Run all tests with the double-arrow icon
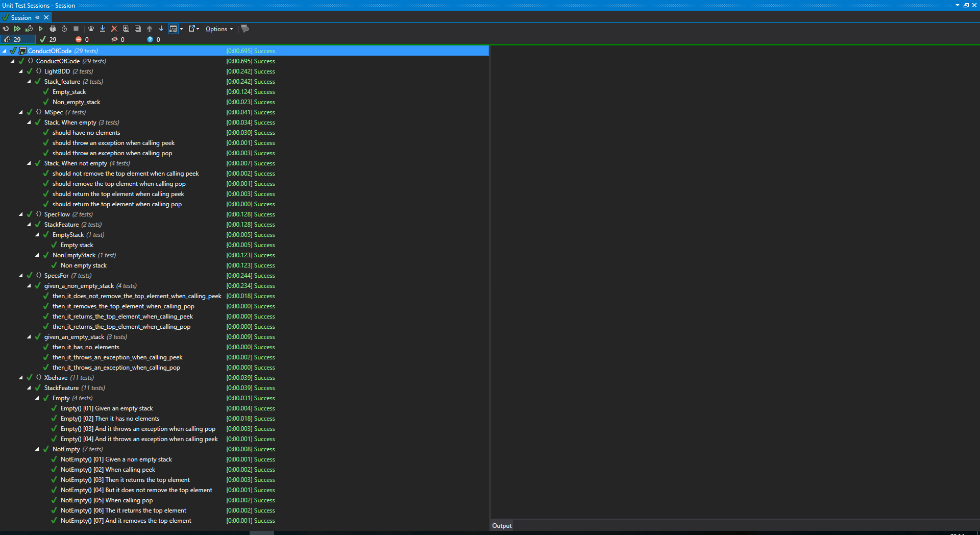The height and width of the screenshot is (535, 980). click(17, 29)
